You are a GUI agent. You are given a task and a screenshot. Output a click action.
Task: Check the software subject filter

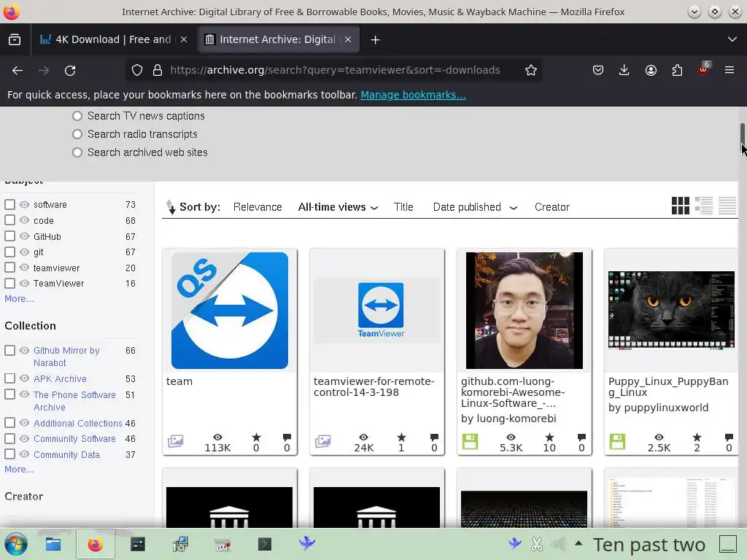coord(9,204)
